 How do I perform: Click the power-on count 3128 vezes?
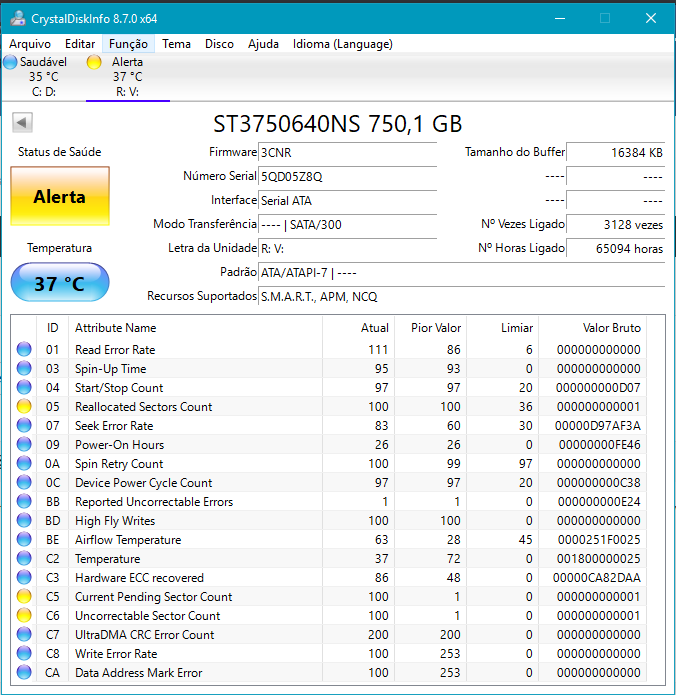click(x=615, y=224)
